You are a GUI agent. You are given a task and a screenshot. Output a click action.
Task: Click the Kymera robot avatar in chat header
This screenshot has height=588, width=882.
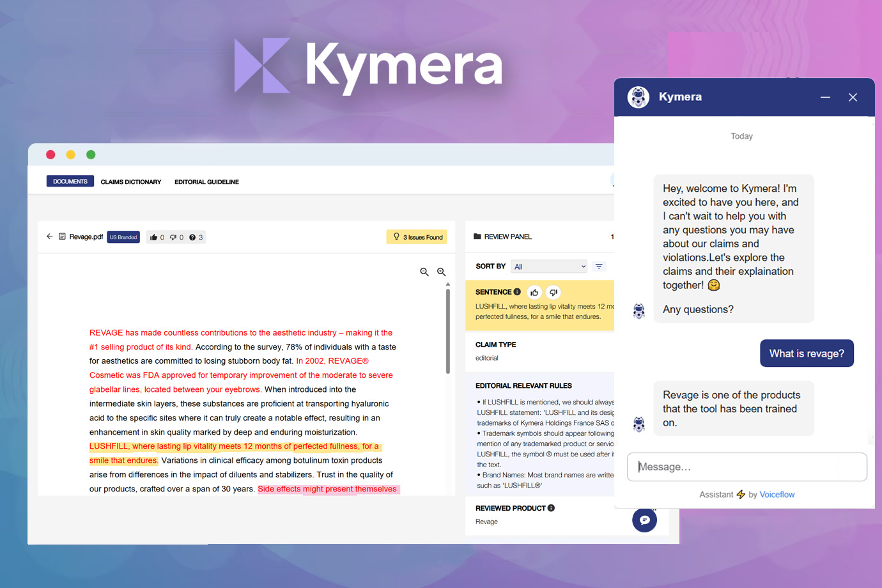[638, 97]
